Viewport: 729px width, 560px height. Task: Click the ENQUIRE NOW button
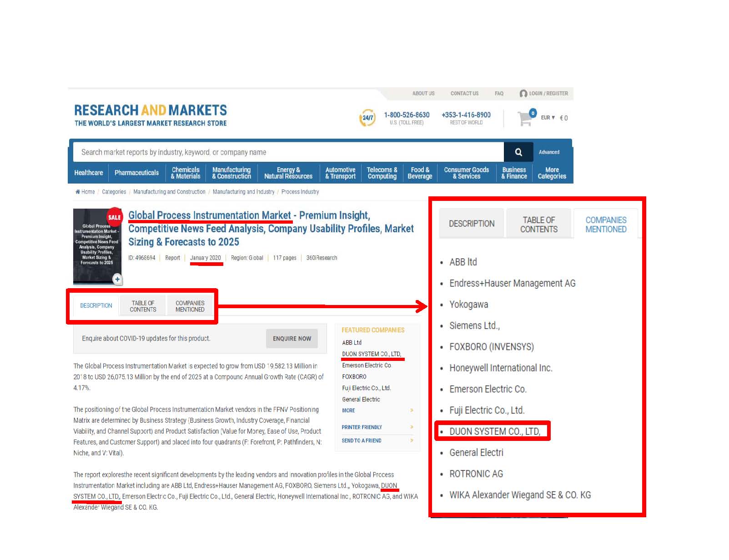[292, 339]
